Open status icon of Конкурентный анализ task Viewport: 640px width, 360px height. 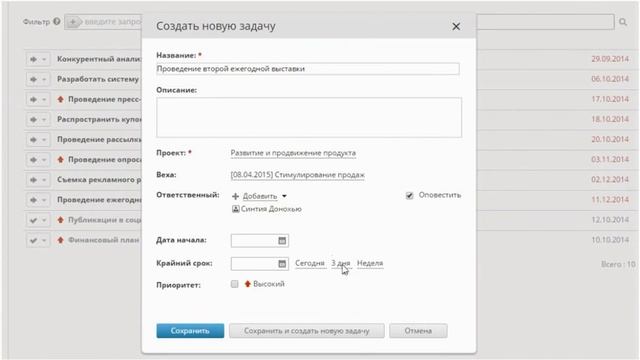click(33, 59)
